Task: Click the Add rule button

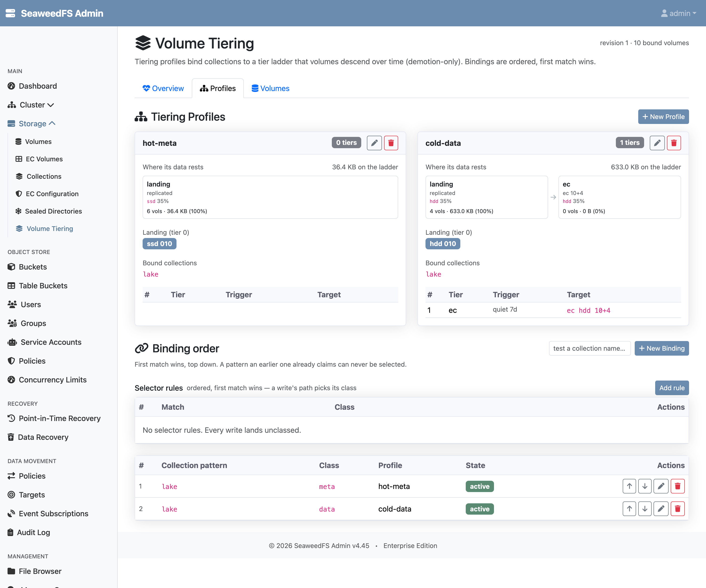Action: (x=672, y=388)
